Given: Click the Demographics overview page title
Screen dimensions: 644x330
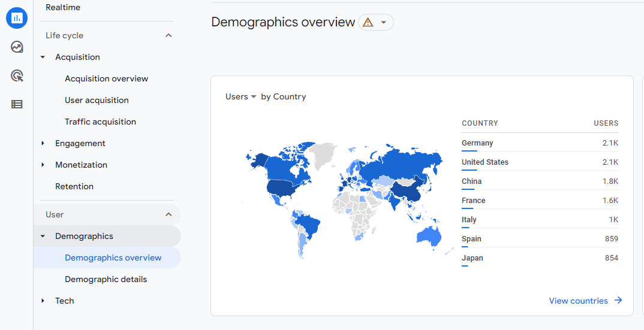Looking at the screenshot, I should point(283,22).
